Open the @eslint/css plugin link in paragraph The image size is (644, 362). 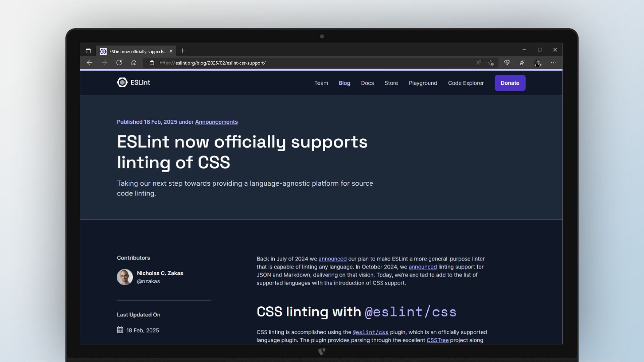pos(370,332)
